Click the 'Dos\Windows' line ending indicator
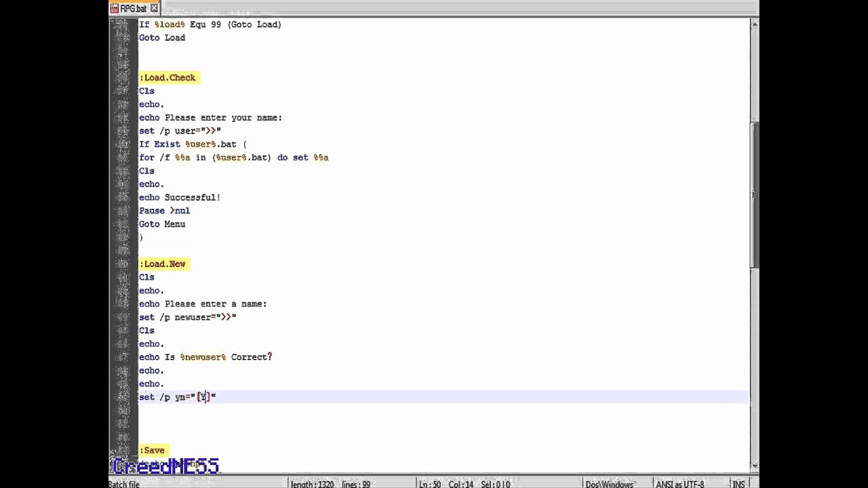The width and height of the screenshot is (868, 488). tap(610, 484)
